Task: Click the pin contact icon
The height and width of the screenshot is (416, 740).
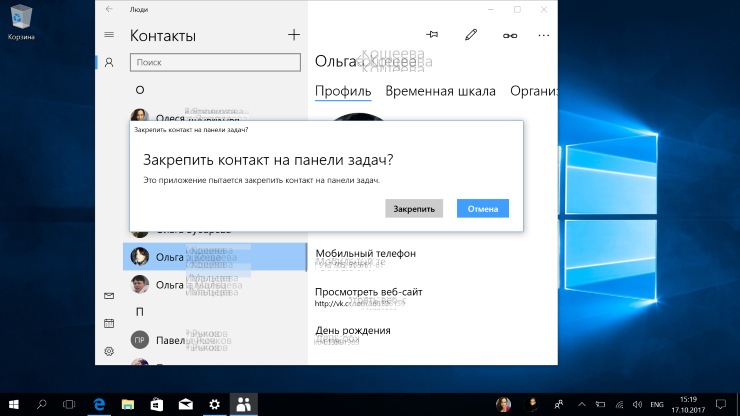Action: tap(433, 35)
